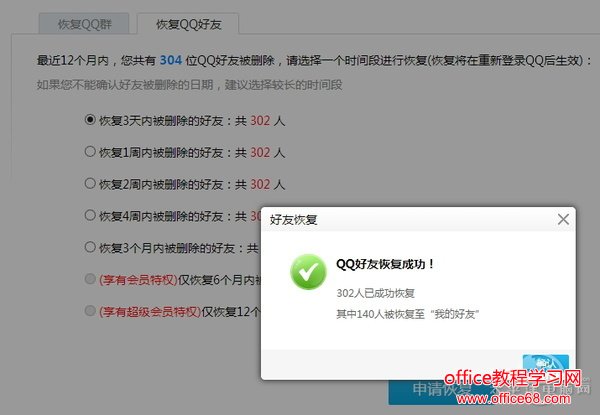Select 恢复3天内被删除的好友 radio option

coord(90,120)
